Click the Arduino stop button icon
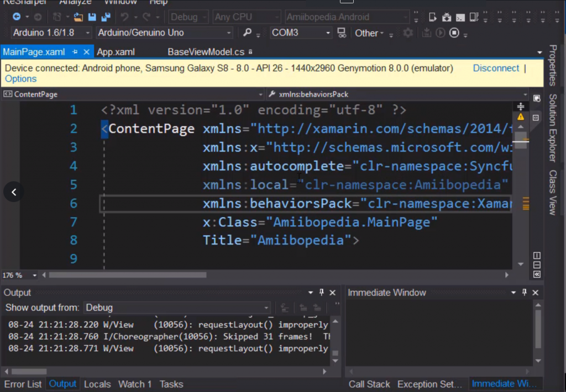Image resolution: width=566 pixels, height=392 pixels. [454, 33]
